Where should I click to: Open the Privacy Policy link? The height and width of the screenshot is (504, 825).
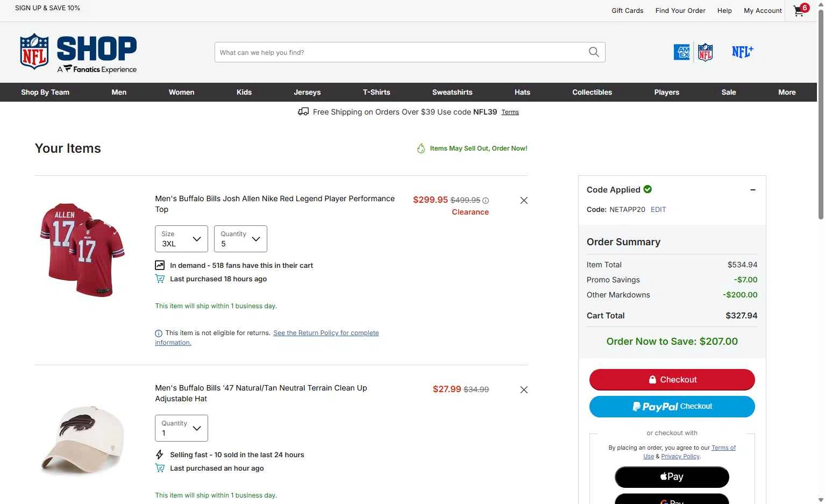pyautogui.click(x=680, y=456)
